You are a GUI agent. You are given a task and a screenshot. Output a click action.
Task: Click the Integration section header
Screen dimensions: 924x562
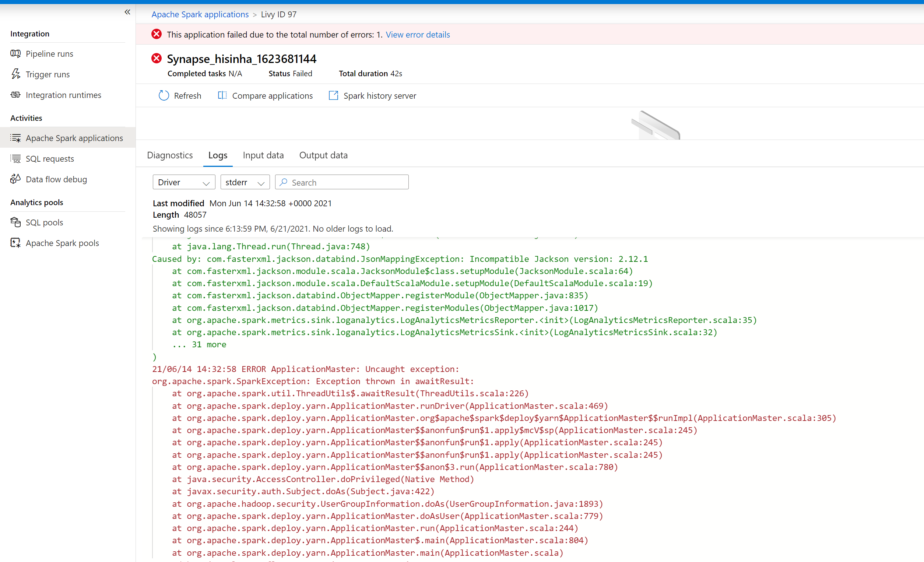pyautogui.click(x=29, y=34)
